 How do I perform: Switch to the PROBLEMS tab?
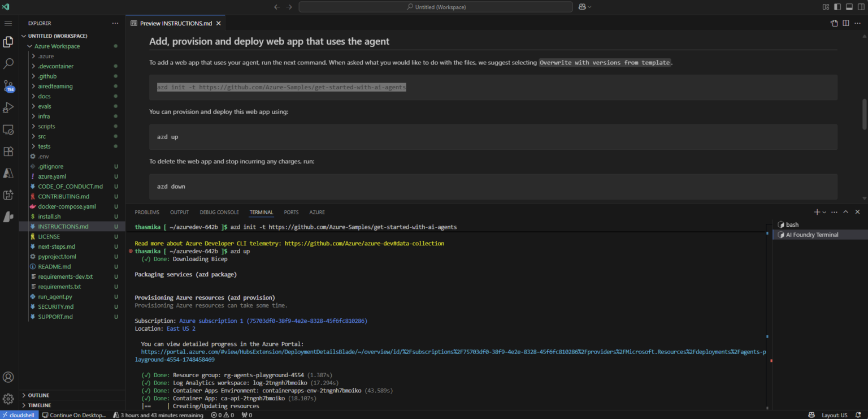point(146,212)
